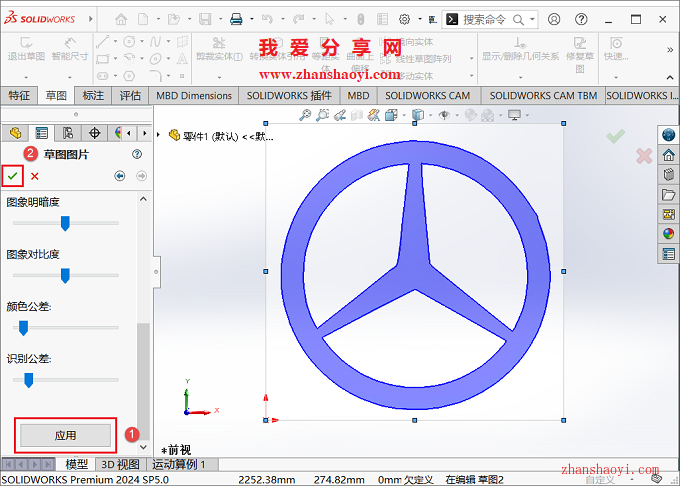The width and height of the screenshot is (680, 486).
Task: Switch to the PropertyManager tab icon
Action: [42, 133]
